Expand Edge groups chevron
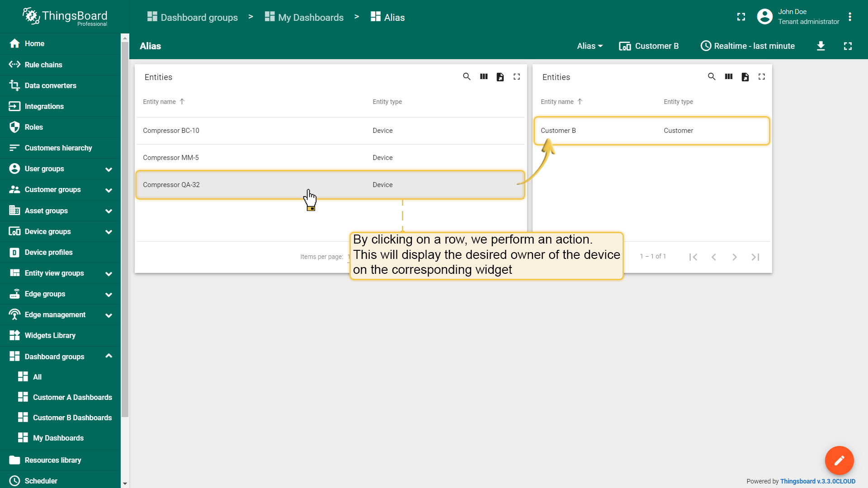The height and width of the screenshot is (488, 868). [108, 295]
